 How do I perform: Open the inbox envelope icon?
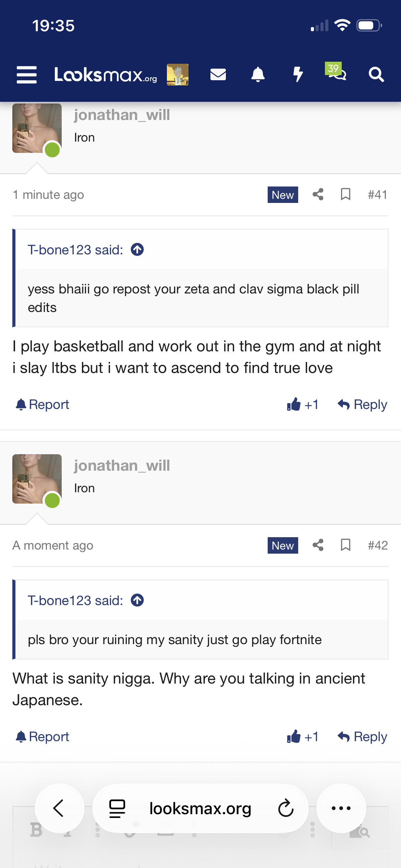(x=218, y=74)
